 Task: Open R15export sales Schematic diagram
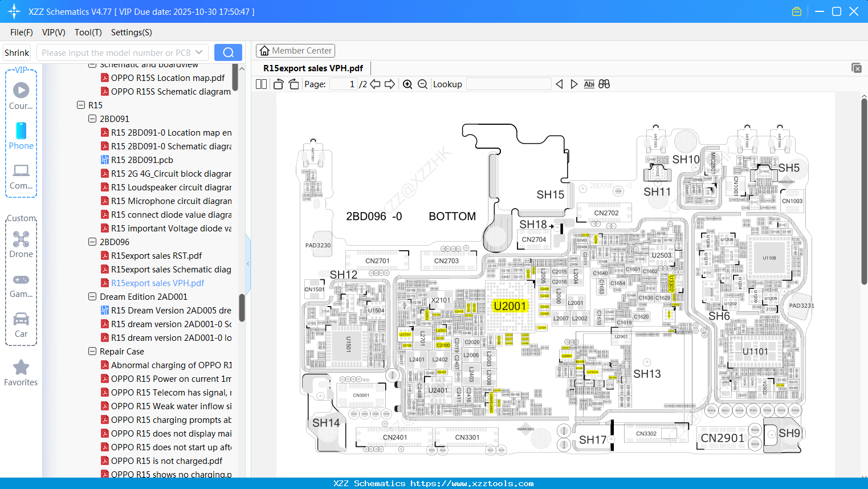pos(166,270)
